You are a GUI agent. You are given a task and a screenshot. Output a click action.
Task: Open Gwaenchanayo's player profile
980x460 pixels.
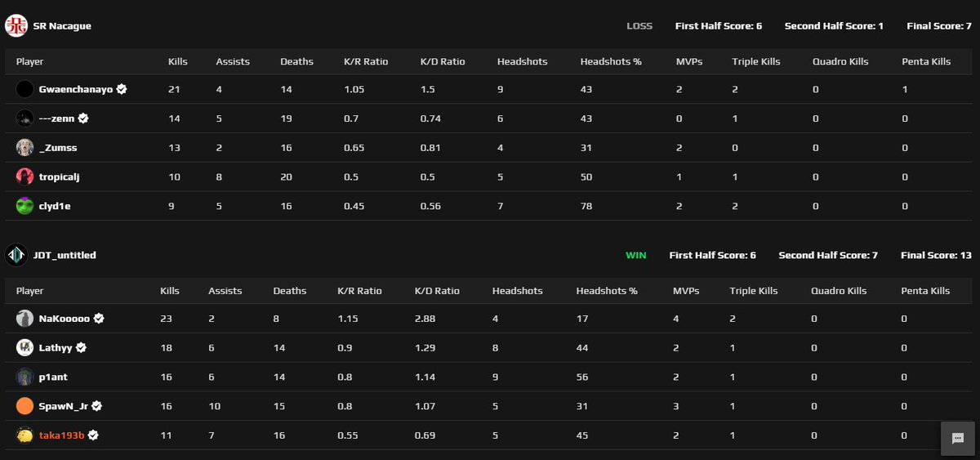[x=76, y=89]
